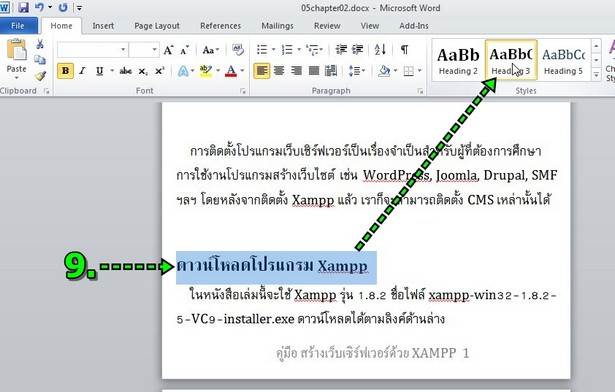
Task: Apply the Heading 3 style
Action: (x=511, y=60)
